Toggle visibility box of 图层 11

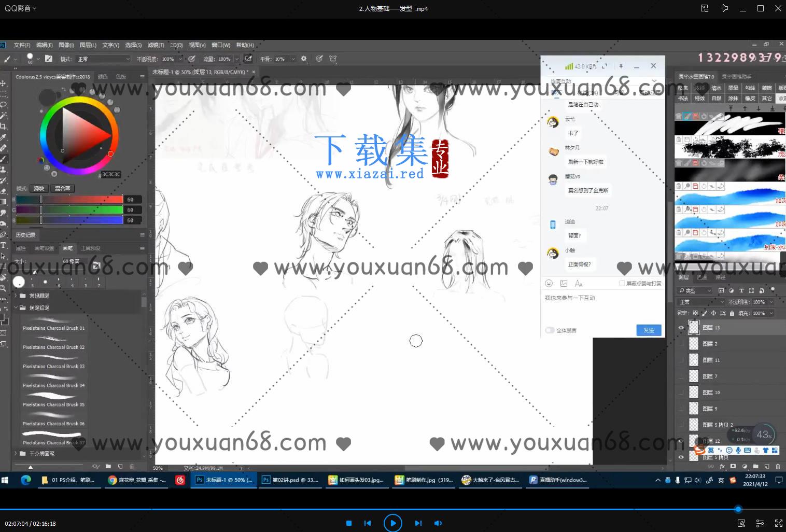(681, 360)
